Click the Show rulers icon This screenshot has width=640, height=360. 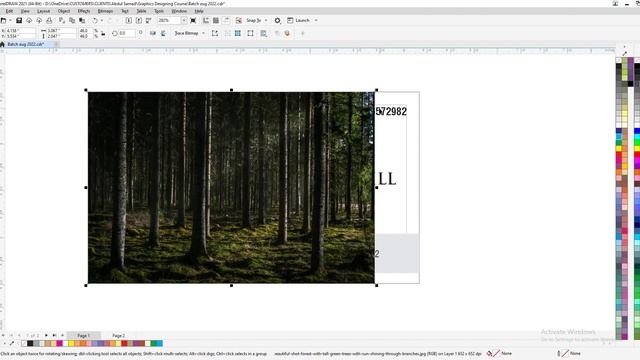coord(206,20)
